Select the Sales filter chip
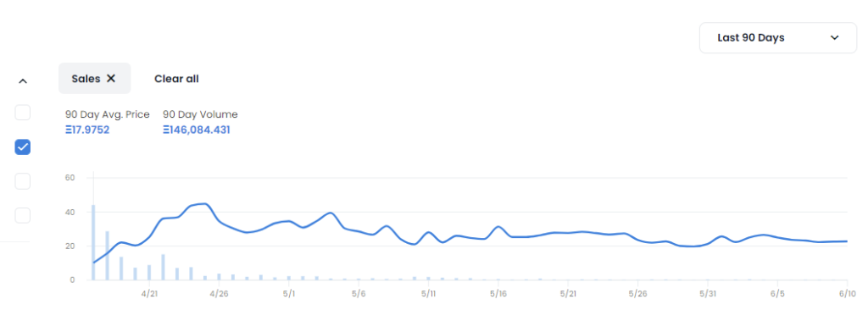868x332 pixels. [x=95, y=79]
